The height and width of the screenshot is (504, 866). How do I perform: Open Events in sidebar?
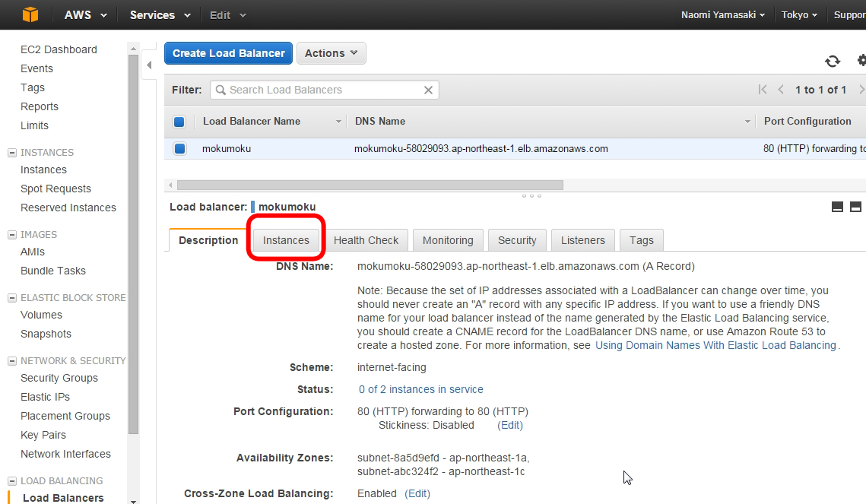coord(36,68)
